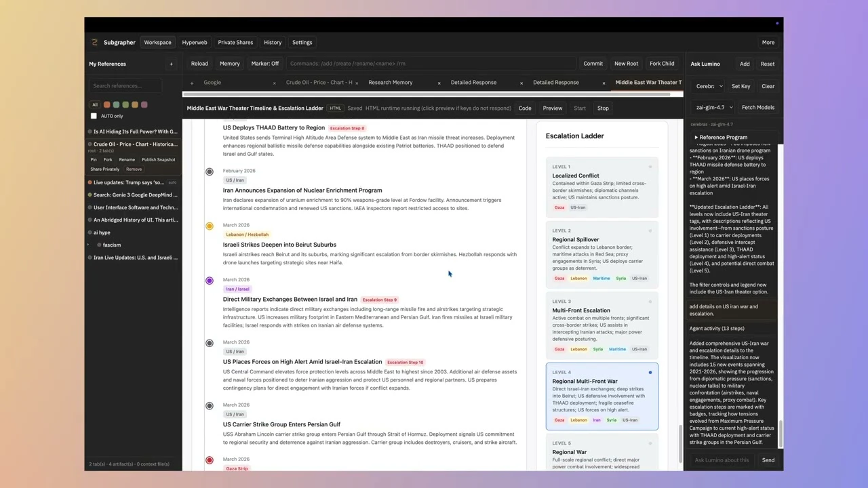Click the Lebanon / Hezbollah theater tag
This screenshot has height=488, width=868.
pyautogui.click(x=247, y=235)
